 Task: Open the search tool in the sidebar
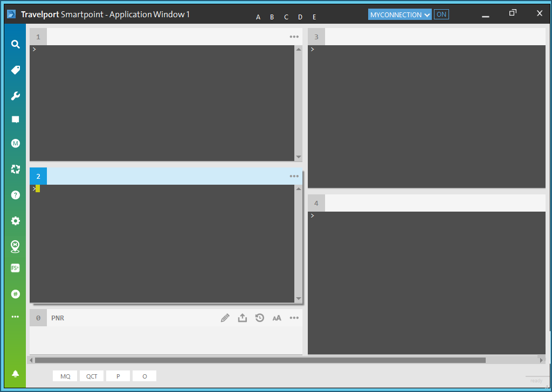click(16, 44)
